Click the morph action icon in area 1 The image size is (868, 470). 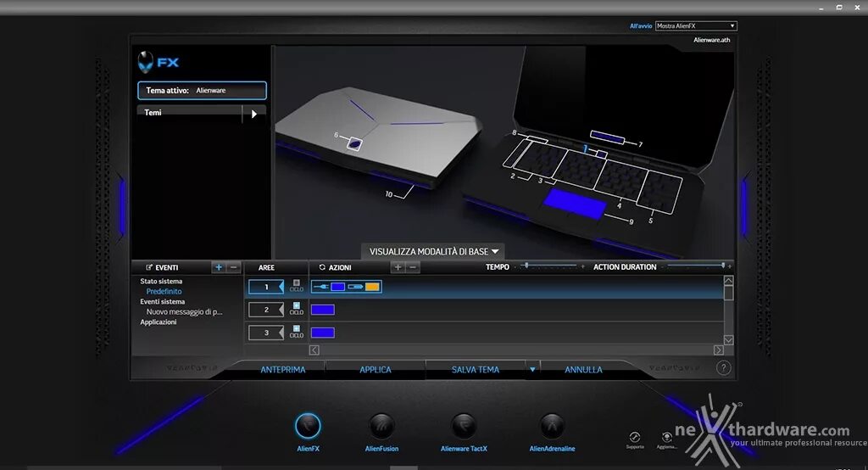point(320,287)
